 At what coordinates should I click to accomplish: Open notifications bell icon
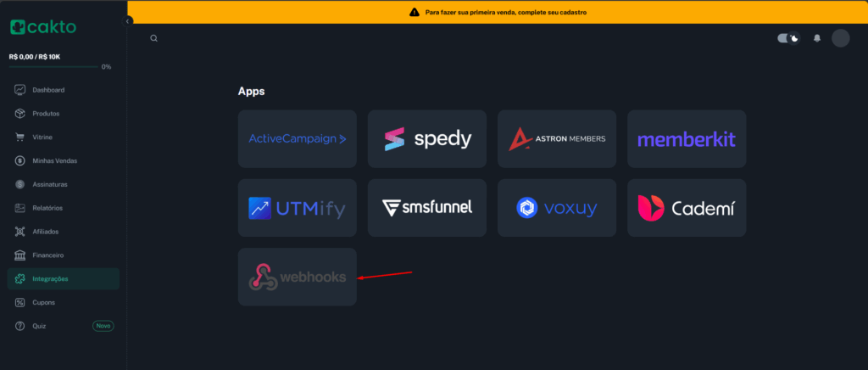pyautogui.click(x=817, y=38)
